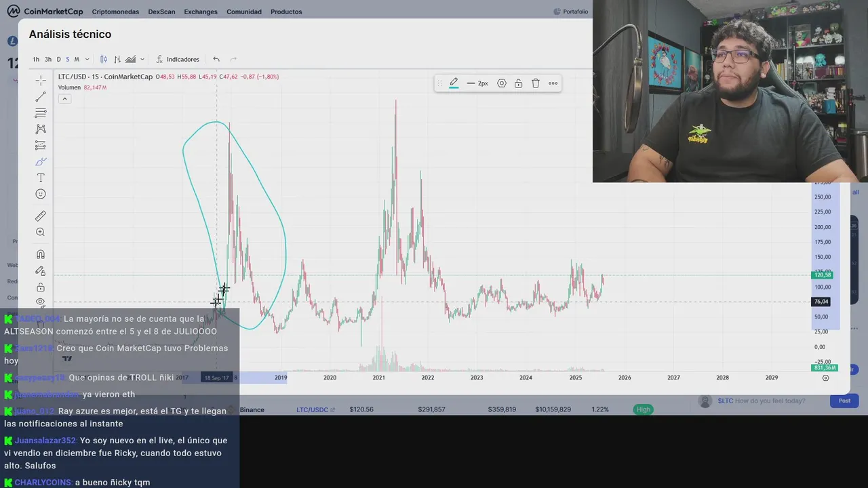Open the DexScan menu
Screen dimensions: 868x488
coord(161,12)
